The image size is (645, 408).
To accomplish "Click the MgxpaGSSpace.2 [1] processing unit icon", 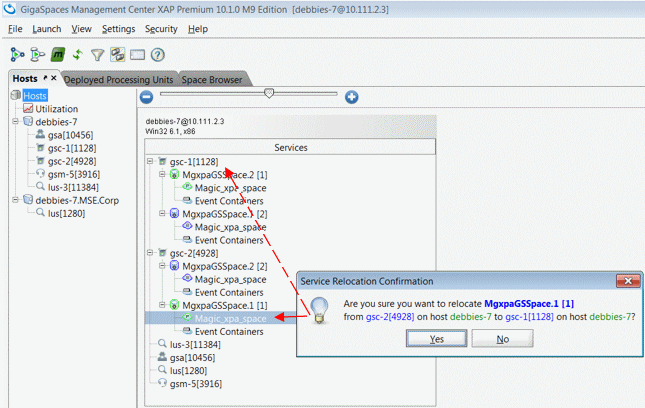I will 174,174.
